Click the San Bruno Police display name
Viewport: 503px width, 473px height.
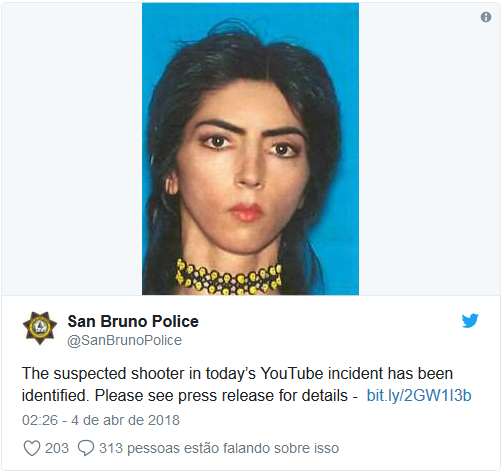click(x=133, y=321)
